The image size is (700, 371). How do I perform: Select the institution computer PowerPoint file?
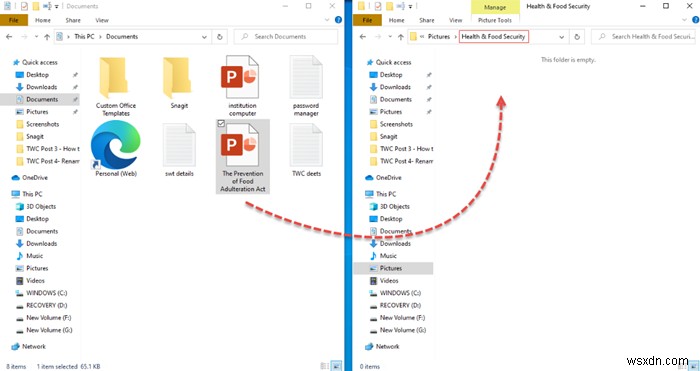click(x=242, y=86)
